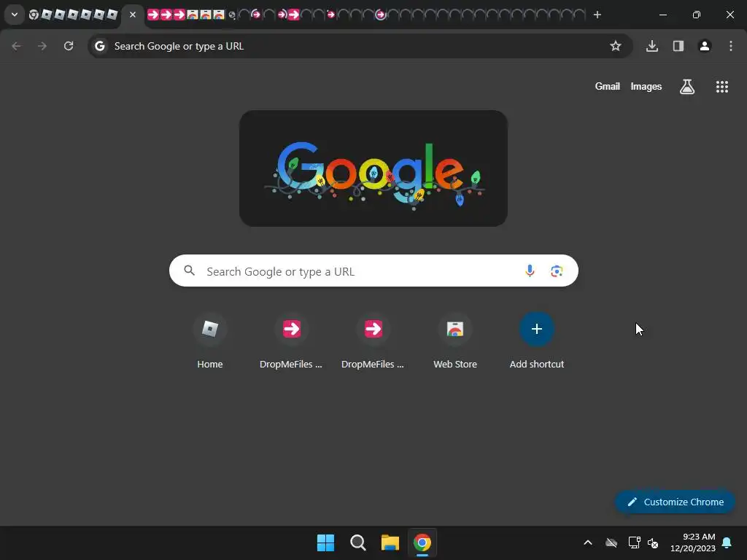The height and width of the screenshot is (560, 747).
Task: Open the Google apps grid
Action: (x=722, y=87)
